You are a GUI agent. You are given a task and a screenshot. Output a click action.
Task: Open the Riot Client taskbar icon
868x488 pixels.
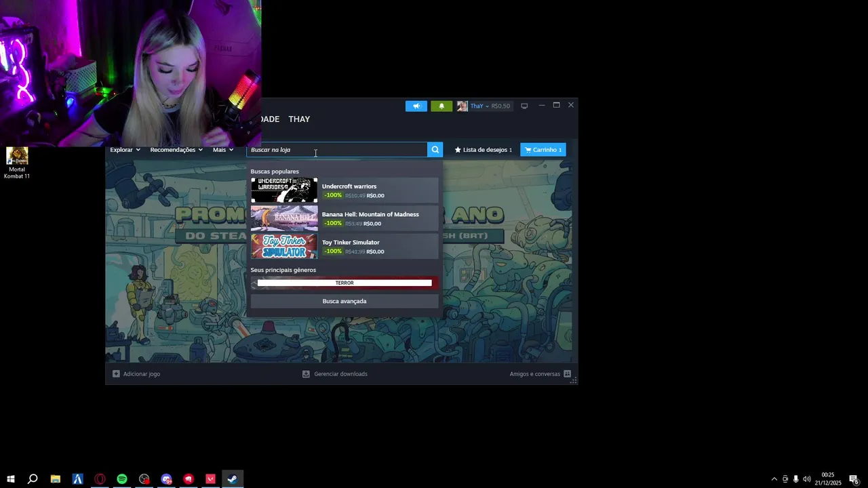tap(189, 479)
